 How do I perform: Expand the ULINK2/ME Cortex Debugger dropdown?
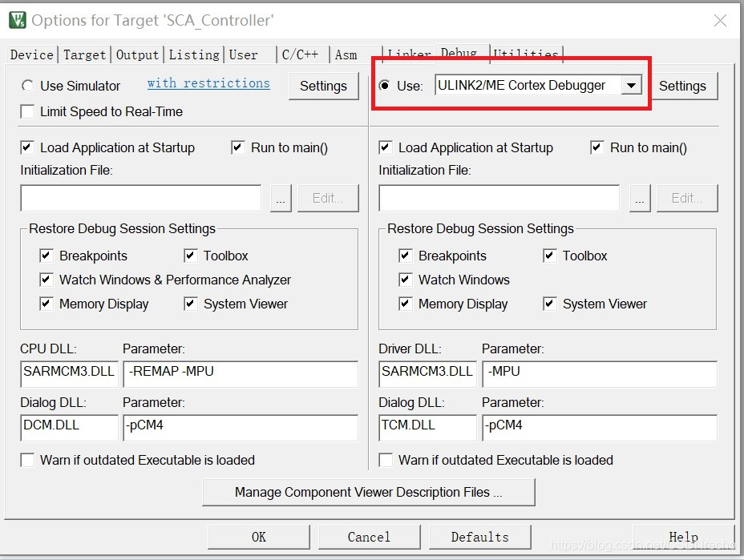tap(631, 86)
